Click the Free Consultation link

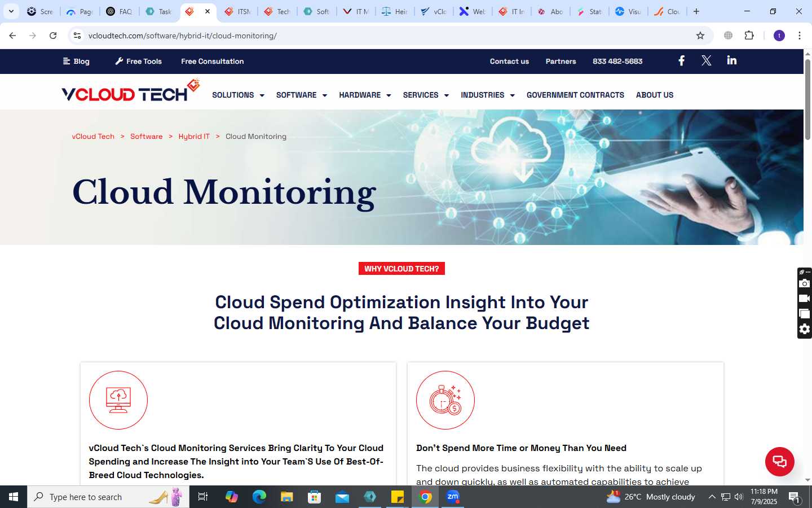point(213,61)
